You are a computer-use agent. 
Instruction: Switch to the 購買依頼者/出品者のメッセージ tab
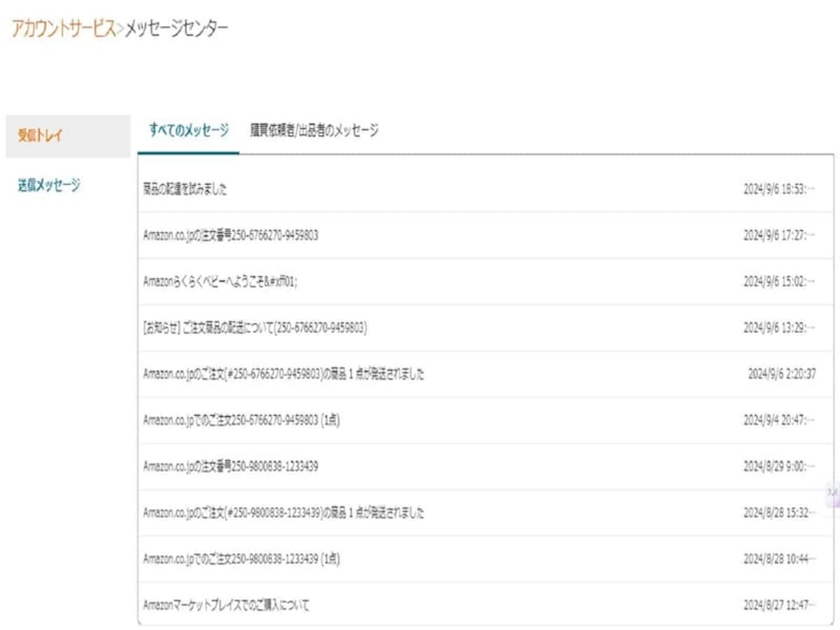[314, 130]
